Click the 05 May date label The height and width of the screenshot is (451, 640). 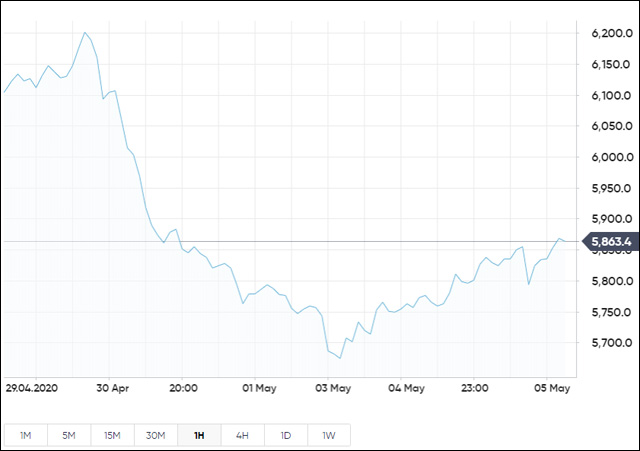[x=552, y=388]
